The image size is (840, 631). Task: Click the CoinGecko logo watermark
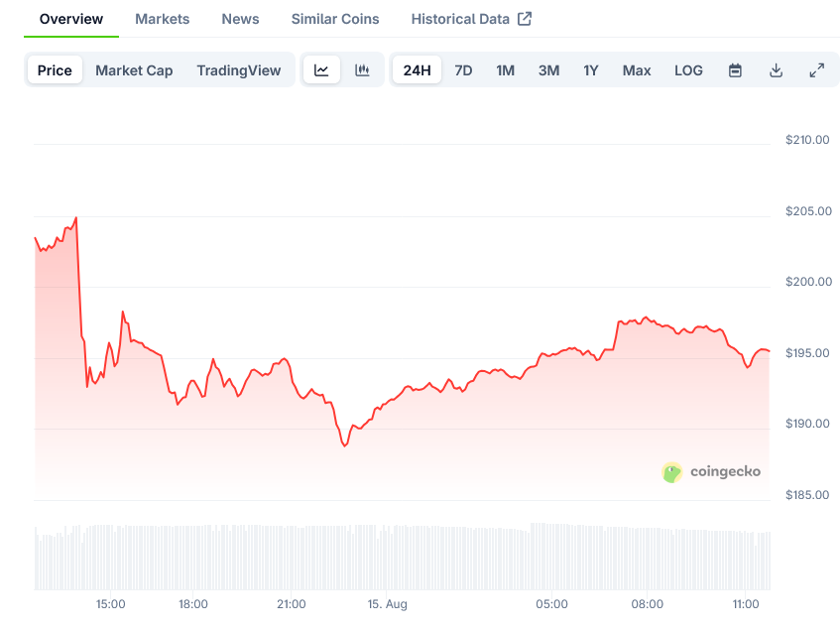(711, 472)
